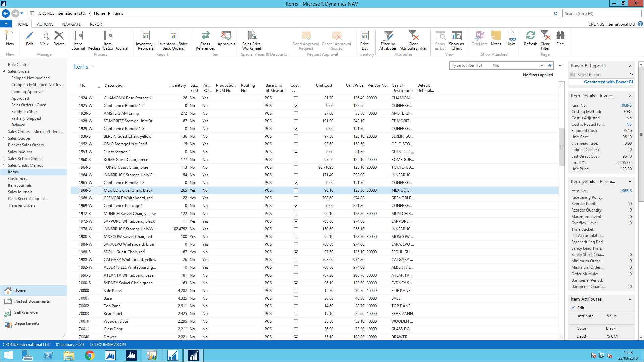The image size is (644, 362).
Task: Open Posted Documents navigation section
Action: pyautogui.click(x=32, y=301)
